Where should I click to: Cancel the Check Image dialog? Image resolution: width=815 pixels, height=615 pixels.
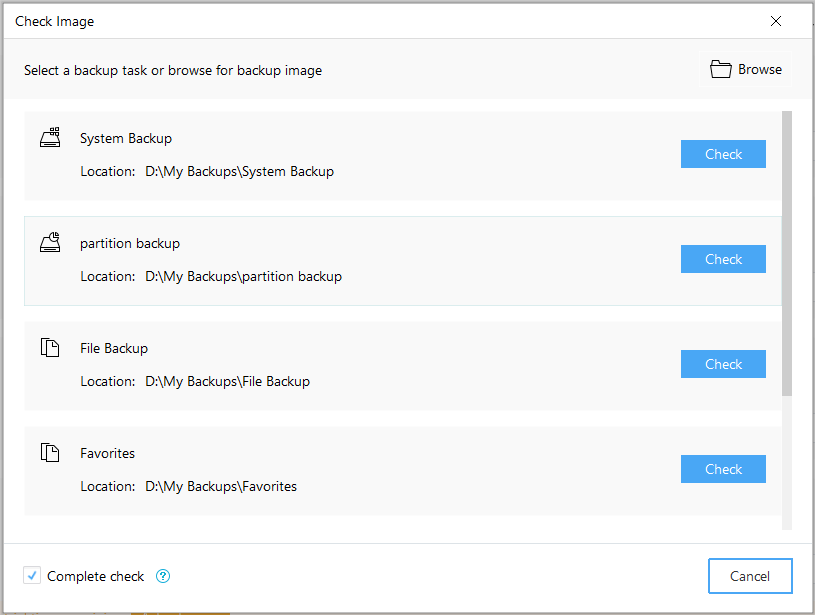click(750, 576)
